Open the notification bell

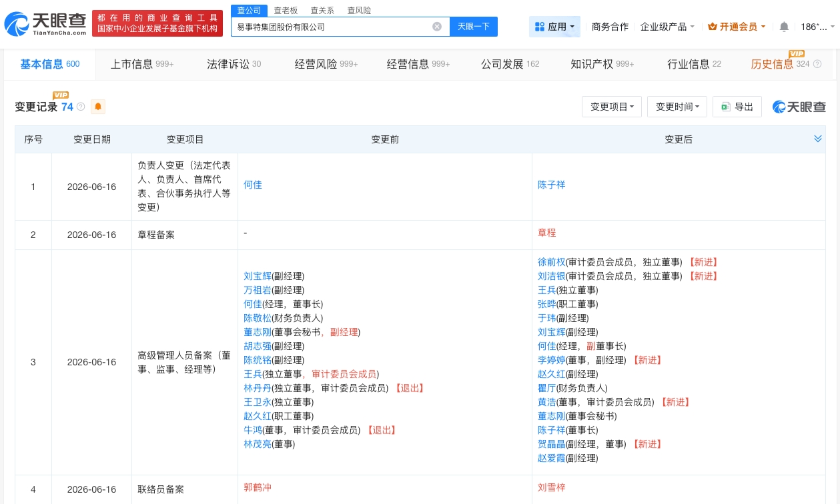[784, 27]
